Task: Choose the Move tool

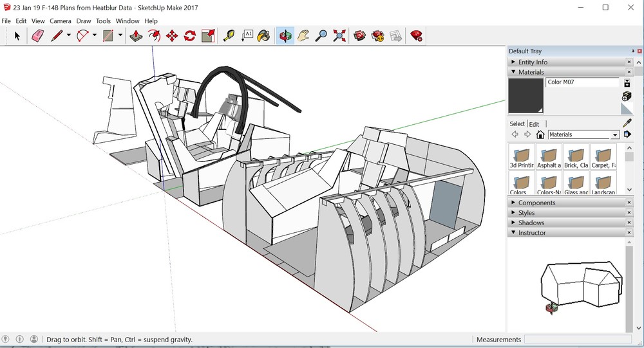Action: coord(172,36)
